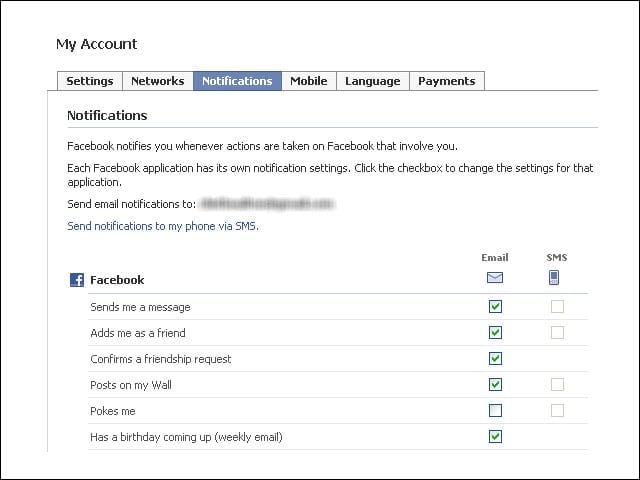Click the 'Adds me as a friend' text
Image resolution: width=640 pixels, height=480 pixels.
pos(138,333)
